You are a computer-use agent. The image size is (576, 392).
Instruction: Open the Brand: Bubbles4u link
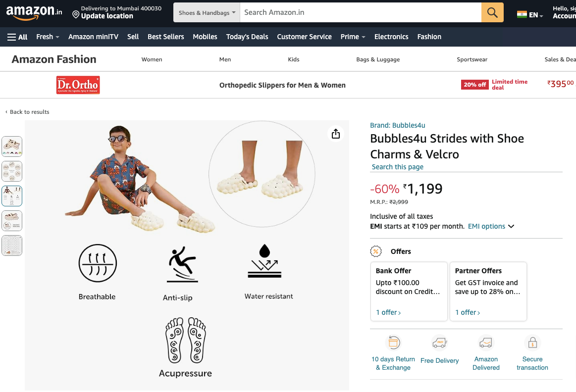(398, 125)
